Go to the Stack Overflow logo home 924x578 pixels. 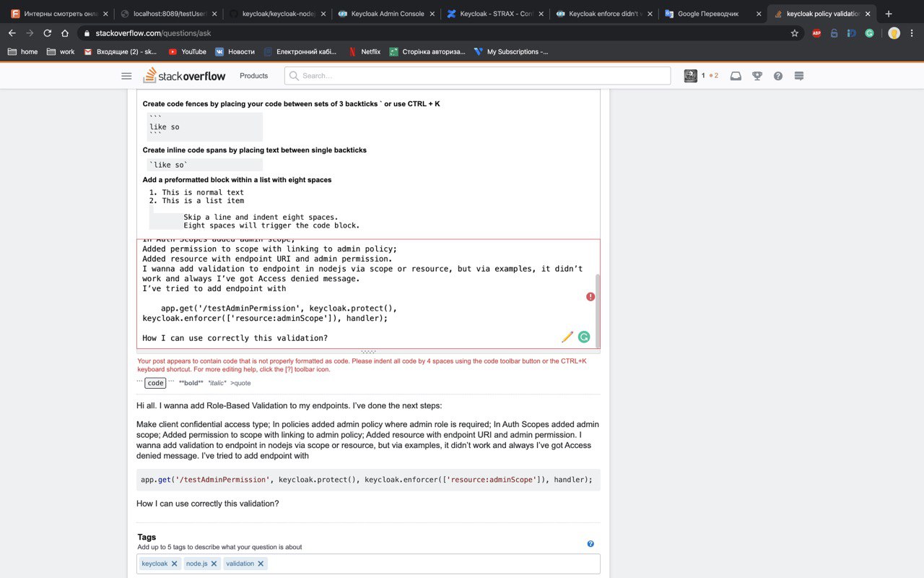point(184,75)
